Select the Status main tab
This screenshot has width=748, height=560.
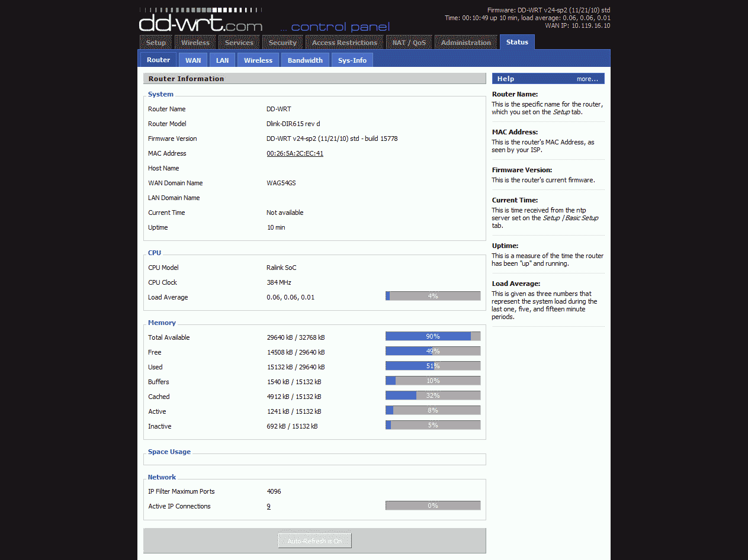[517, 42]
